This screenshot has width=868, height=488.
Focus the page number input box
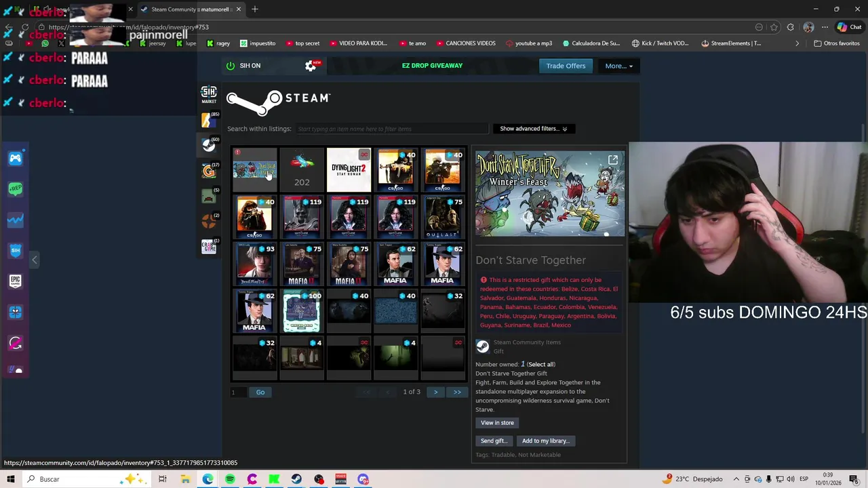pyautogui.click(x=238, y=392)
